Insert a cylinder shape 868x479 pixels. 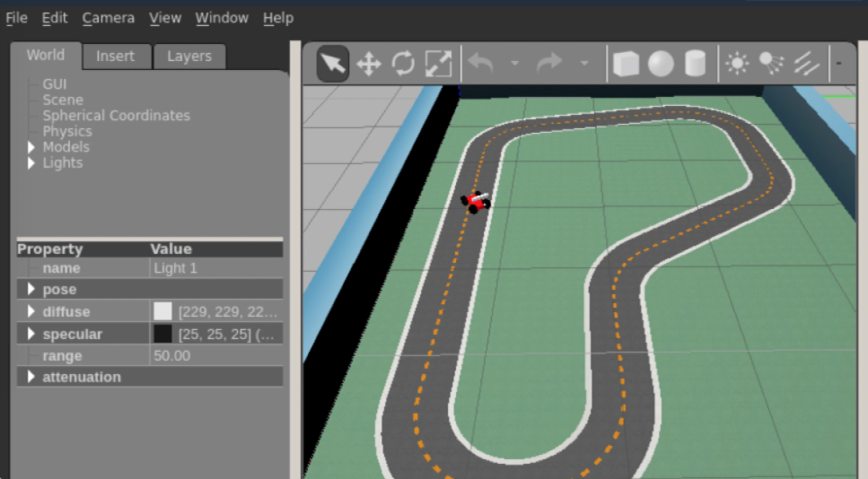pos(695,64)
